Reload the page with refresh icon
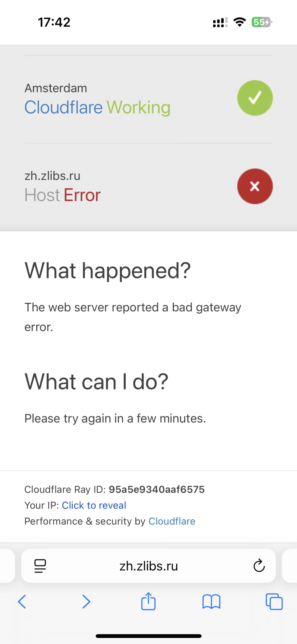This screenshot has width=297, height=644. (259, 566)
